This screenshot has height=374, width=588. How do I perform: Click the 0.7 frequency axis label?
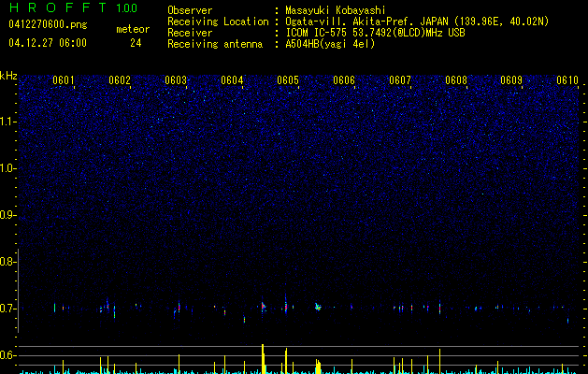(x=7, y=309)
